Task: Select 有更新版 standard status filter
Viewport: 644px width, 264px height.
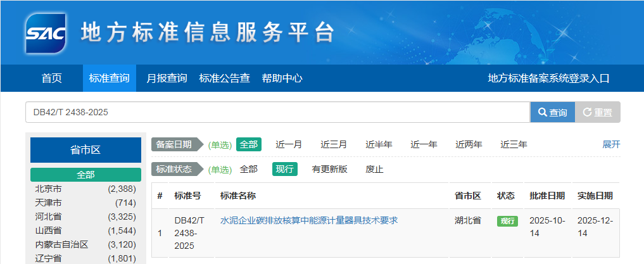Action: point(329,169)
